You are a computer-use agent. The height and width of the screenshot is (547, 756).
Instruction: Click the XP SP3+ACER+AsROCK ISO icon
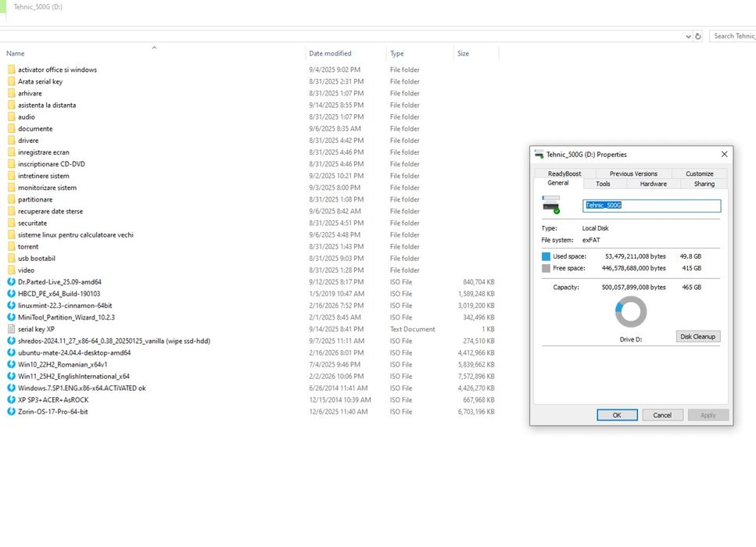tap(11, 400)
